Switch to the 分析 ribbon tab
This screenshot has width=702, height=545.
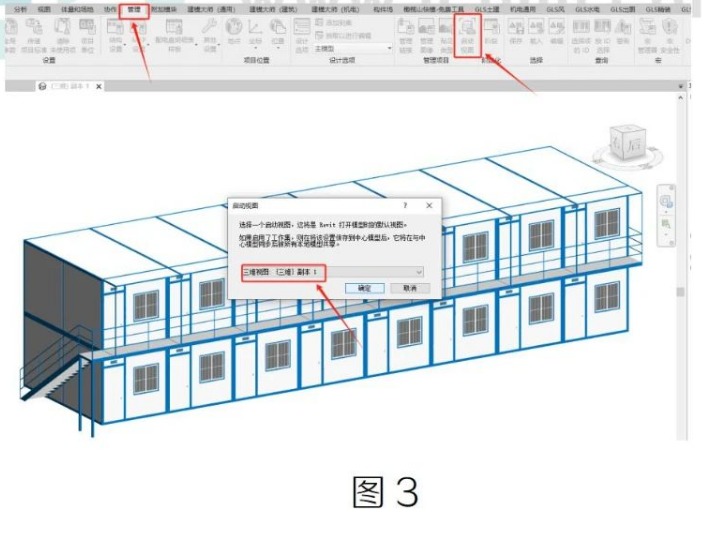21,9
